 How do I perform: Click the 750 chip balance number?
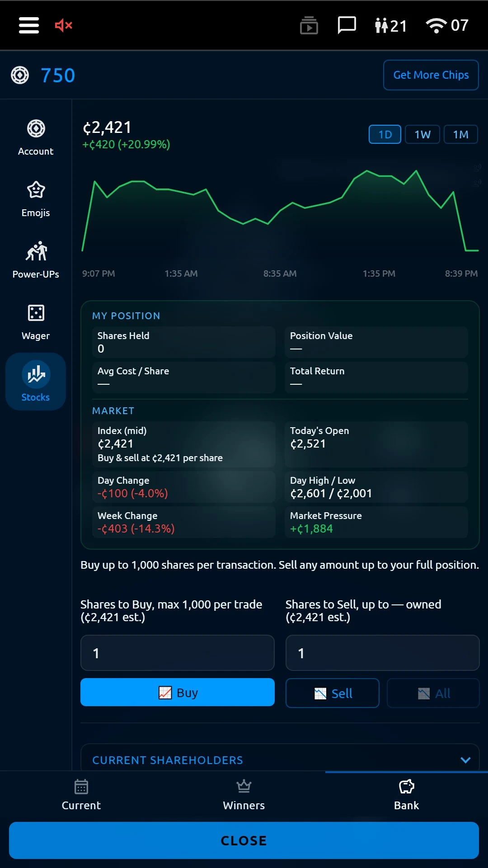tap(58, 75)
